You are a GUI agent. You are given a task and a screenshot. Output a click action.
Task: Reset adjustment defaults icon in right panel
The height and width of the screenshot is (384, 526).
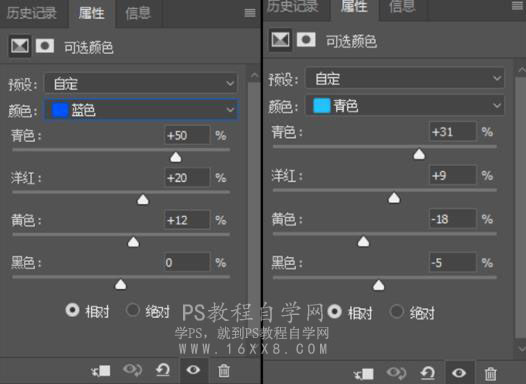click(x=427, y=373)
